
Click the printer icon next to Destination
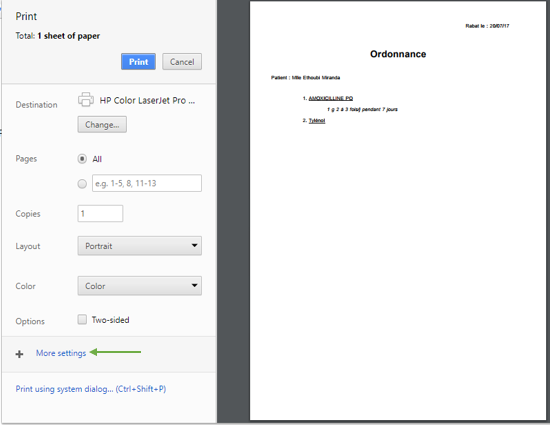[x=86, y=100]
